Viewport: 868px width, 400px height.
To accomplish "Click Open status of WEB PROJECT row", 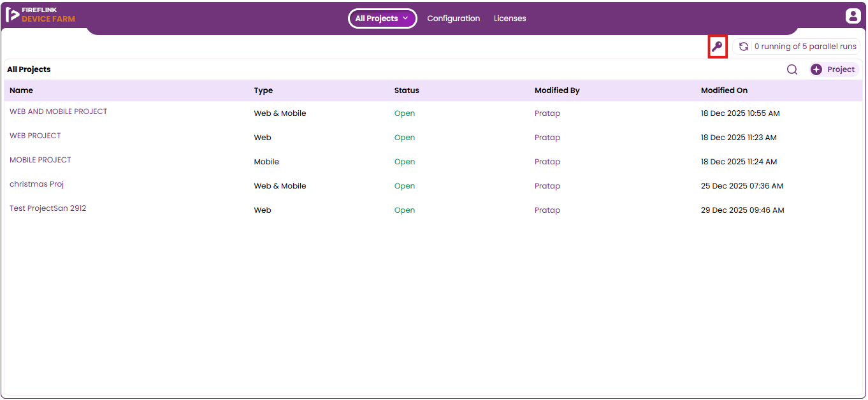I will click(x=405, y=138).
